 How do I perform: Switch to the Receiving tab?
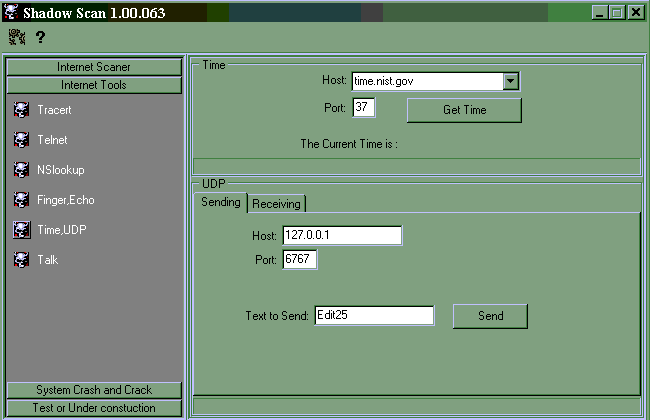pyautogui.click(x=277, y=204)
